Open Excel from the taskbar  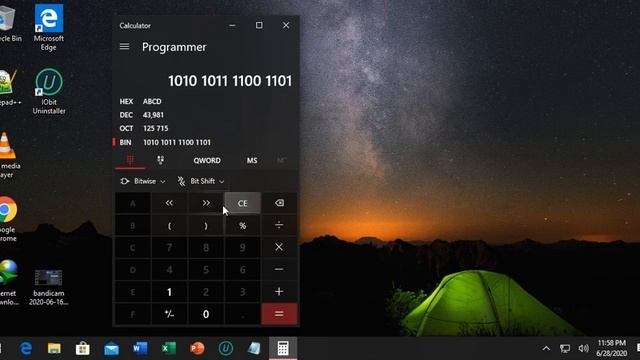tap(169, 348)
